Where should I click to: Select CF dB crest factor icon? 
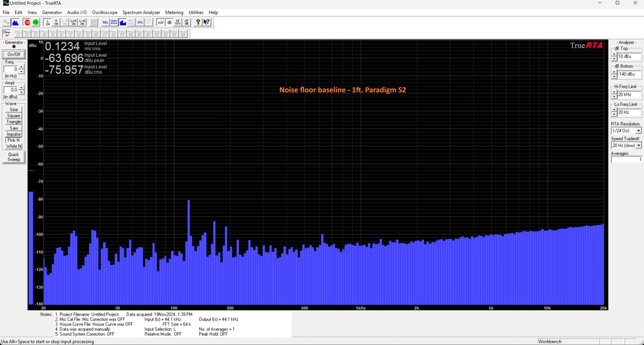click(186, 22)
